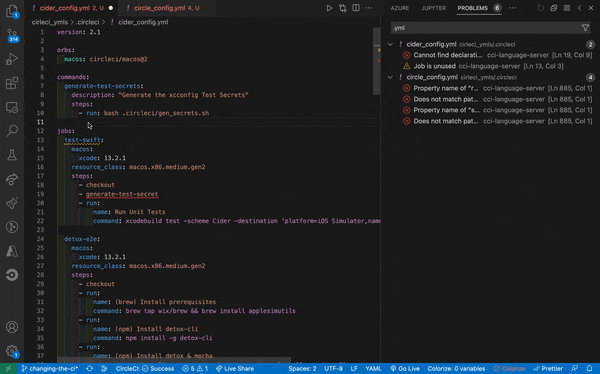Select 'Property name of "s...' error row
600x374 pixels.
492,110
